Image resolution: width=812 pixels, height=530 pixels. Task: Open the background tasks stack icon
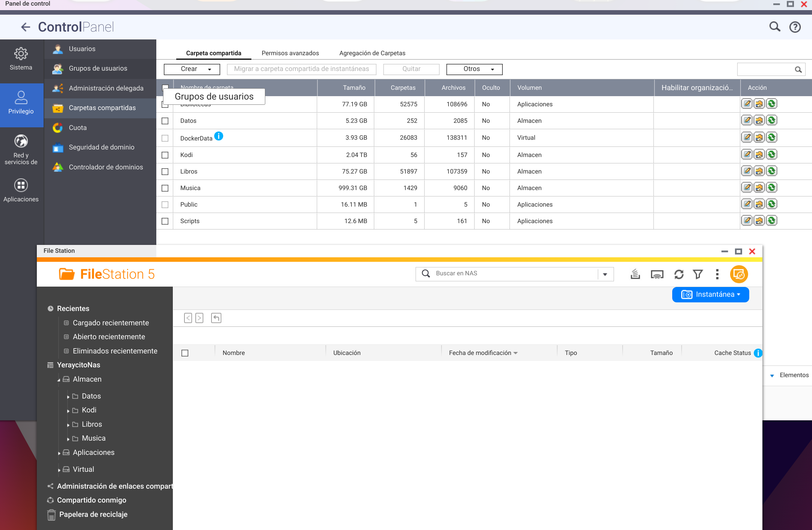point(635,275)
